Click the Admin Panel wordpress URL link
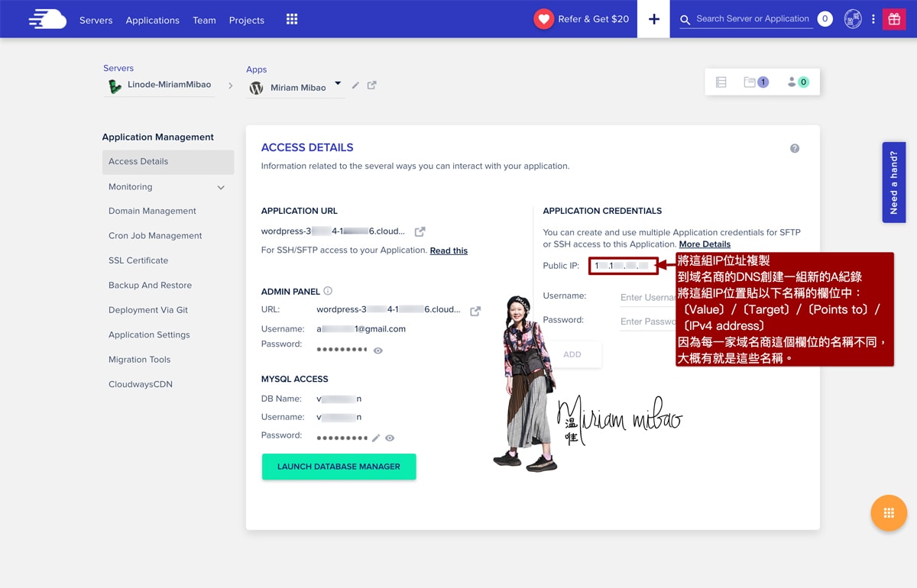Image resolution: width=917 pixels, height=588 pixels. coord(388,310)
